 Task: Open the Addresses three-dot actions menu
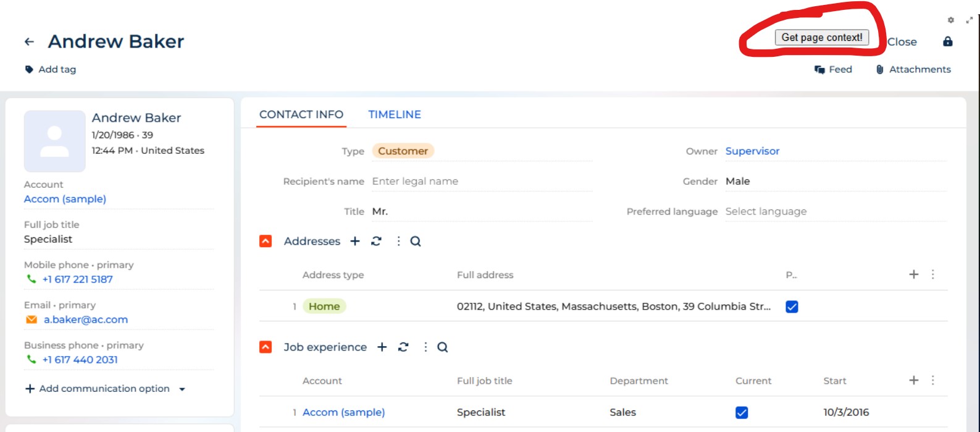[x=398, y=241]
